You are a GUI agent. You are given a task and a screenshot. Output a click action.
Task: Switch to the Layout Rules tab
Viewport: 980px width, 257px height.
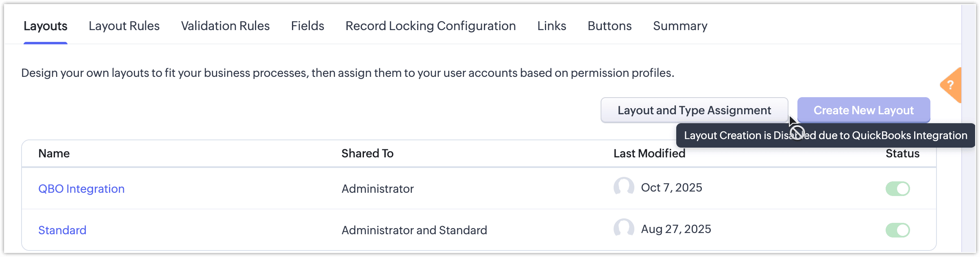[x=124, y=26]
